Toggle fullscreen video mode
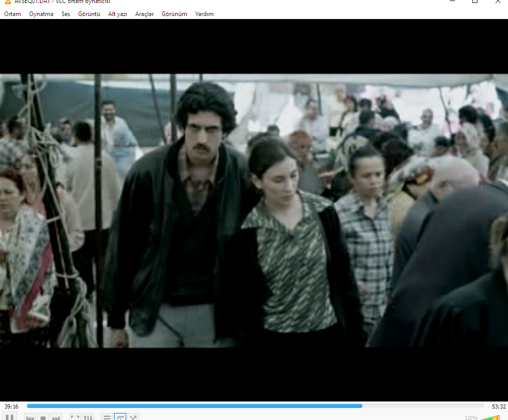This screenshot has height=420, width=508. 75,417
